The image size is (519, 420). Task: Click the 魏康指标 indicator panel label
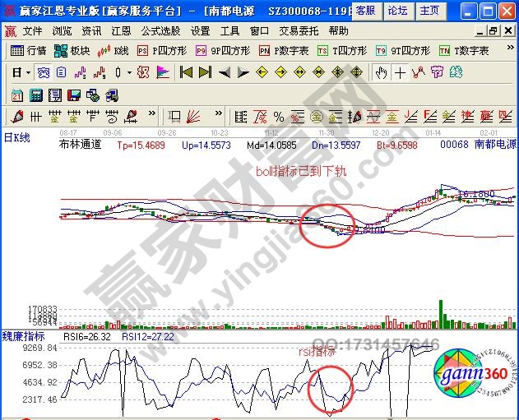(x=23, y=336)
